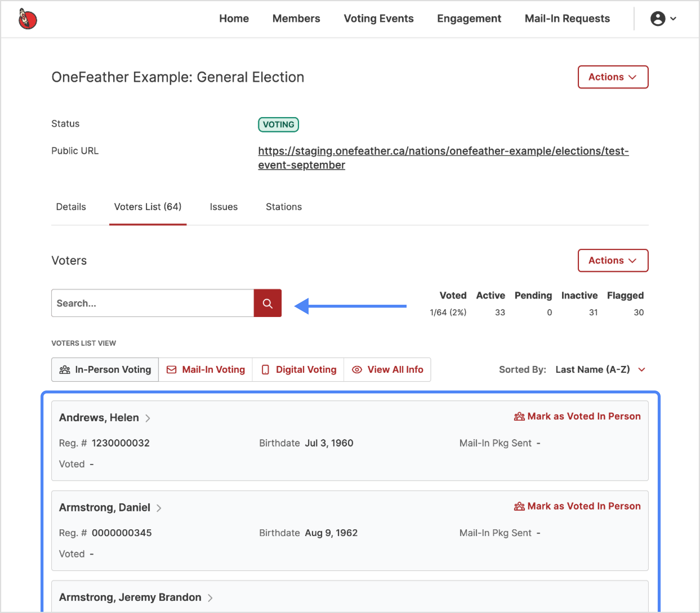
Task: Switch to View All Info
Action: [387, 369]
